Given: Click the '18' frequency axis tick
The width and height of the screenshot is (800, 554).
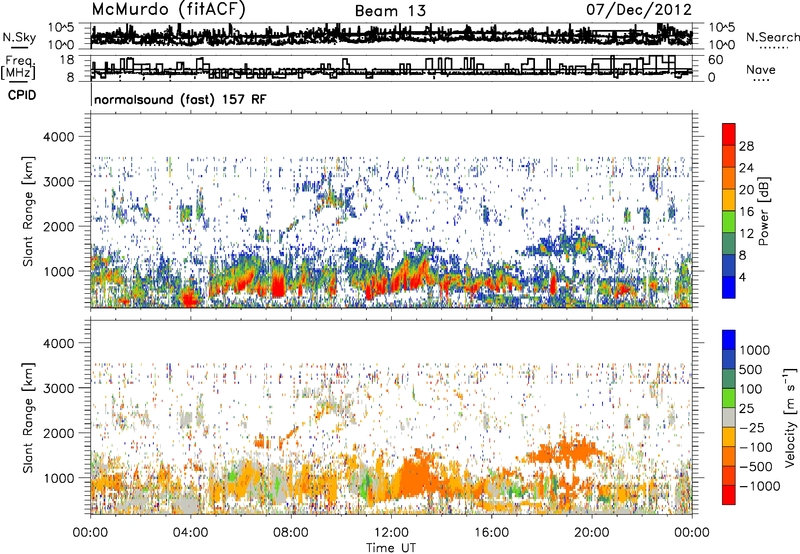Looking at the screenshot, I should 67,60.
